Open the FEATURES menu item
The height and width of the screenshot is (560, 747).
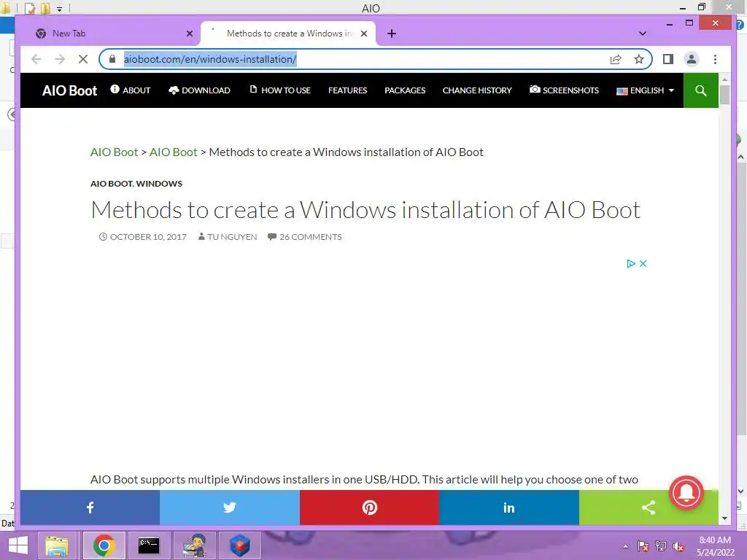coord(347,90)
